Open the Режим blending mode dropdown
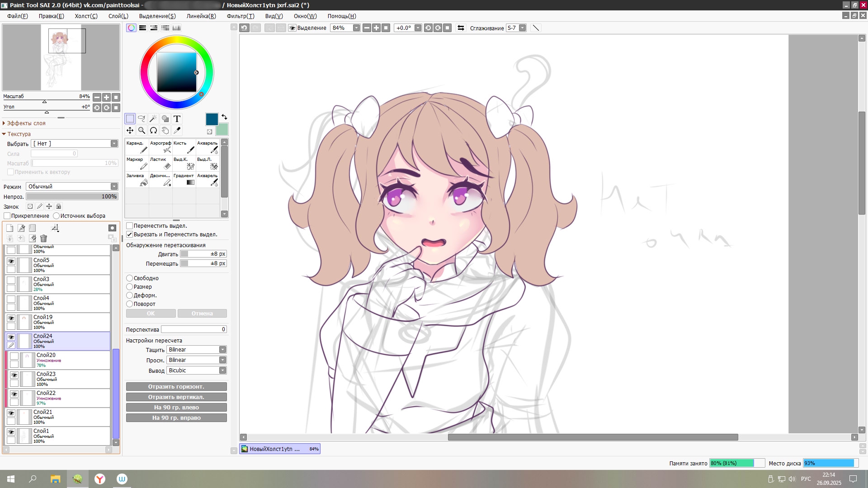Screen dimensions: 868x488 [72, 187]
